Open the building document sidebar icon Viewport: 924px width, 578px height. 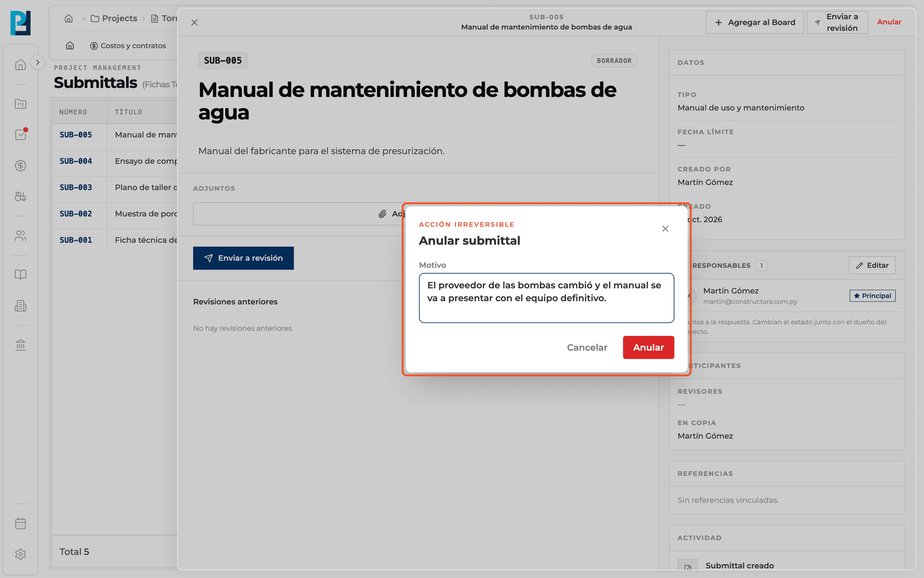click(21, 305)
